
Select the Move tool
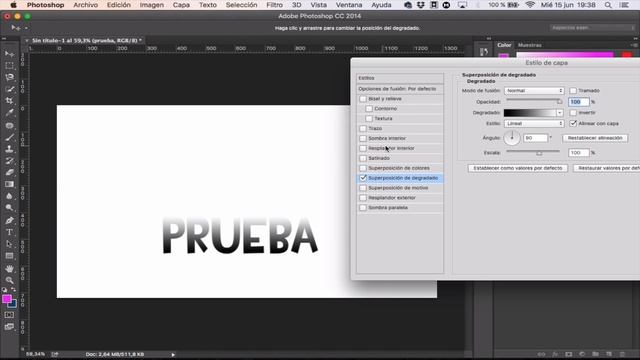[9, 54]
